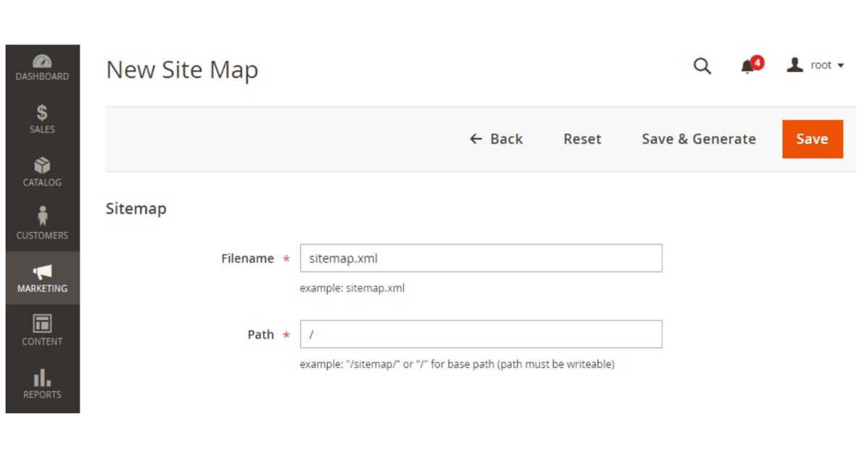
Task: View Reports from the sidebar
Action: click(42, 384)
